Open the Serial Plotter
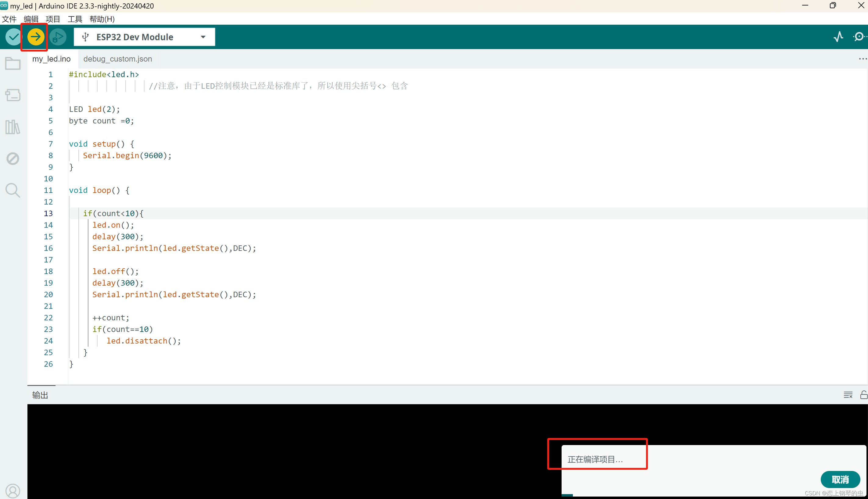This screenshot has width=868, height=499. point(838,37)
